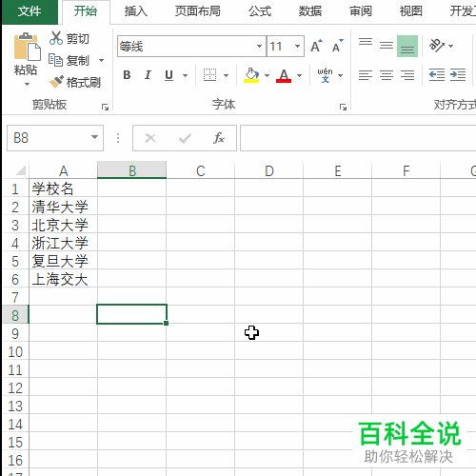Toggle bold formatting
Image resolution: width=476 pixels, height=476 pixels.
point(127,75)
